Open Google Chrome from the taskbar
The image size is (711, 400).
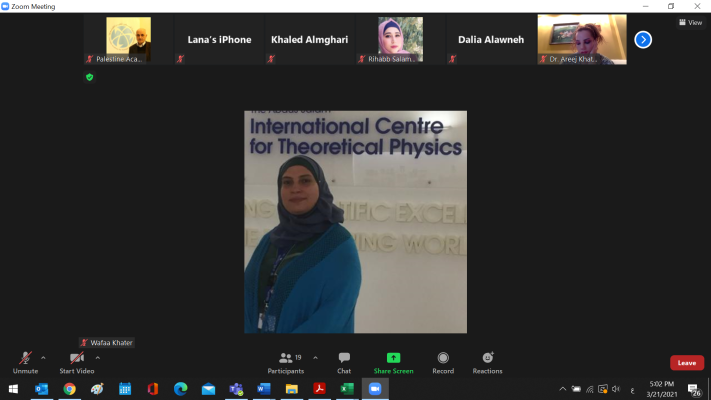[x=69, y=388]
